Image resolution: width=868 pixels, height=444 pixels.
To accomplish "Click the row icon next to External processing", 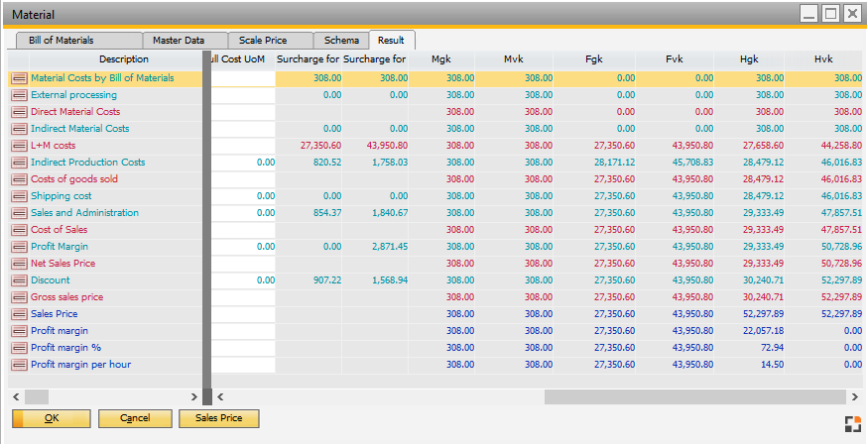I will pos(19,95).
